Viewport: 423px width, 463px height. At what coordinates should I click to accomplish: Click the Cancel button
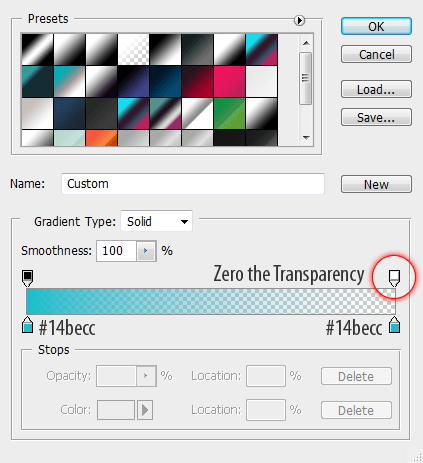(x=376, y=54)
